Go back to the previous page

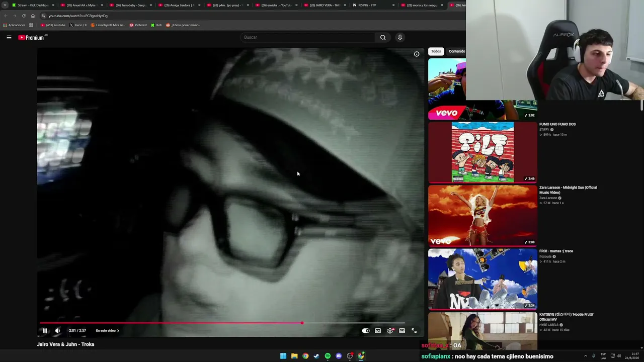[x=6, y=16]
